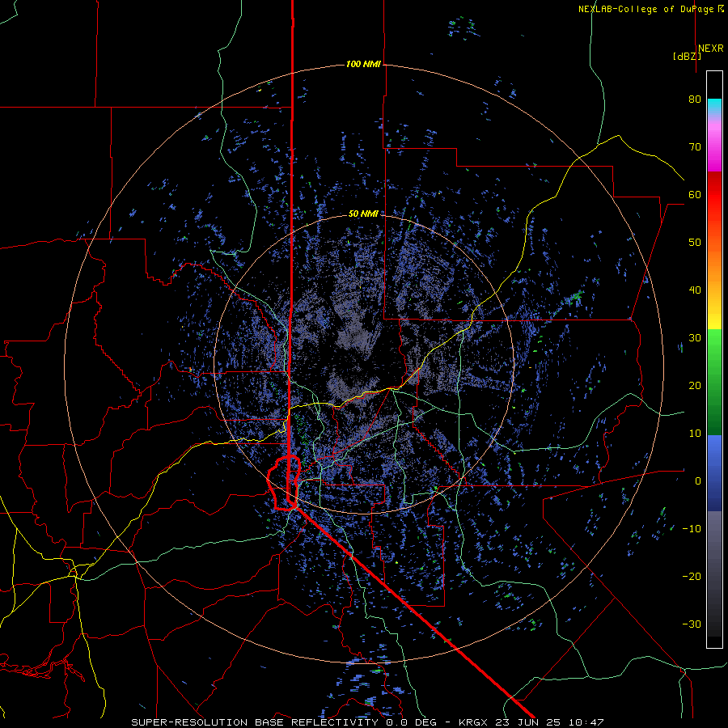Click the 50 dBZ value on color scale

pos(695,243)
